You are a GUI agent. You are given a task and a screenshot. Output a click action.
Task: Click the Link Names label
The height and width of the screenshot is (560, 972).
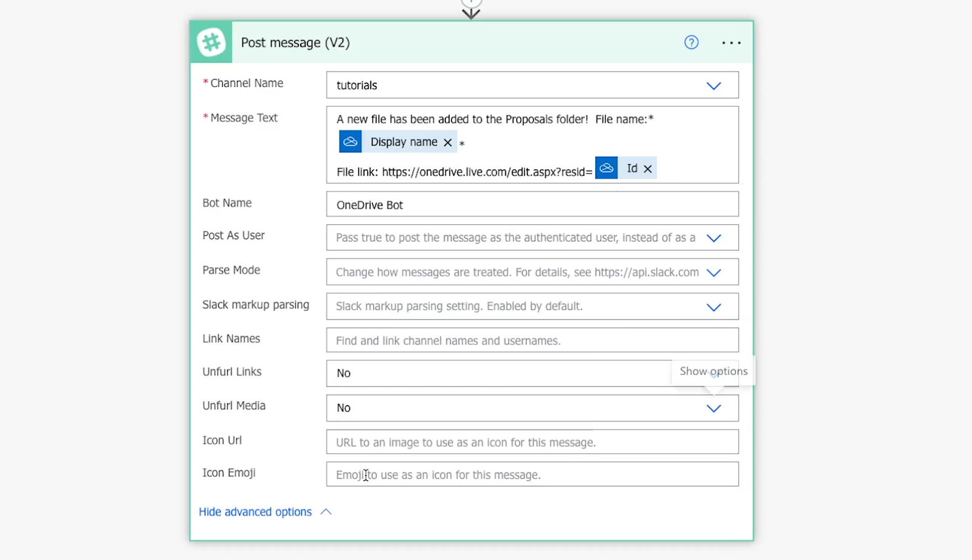click(231, 339)
